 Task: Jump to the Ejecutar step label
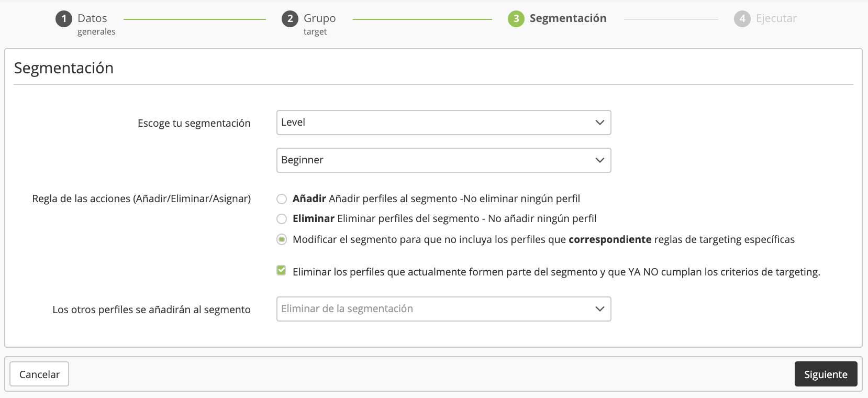point(776,19)
